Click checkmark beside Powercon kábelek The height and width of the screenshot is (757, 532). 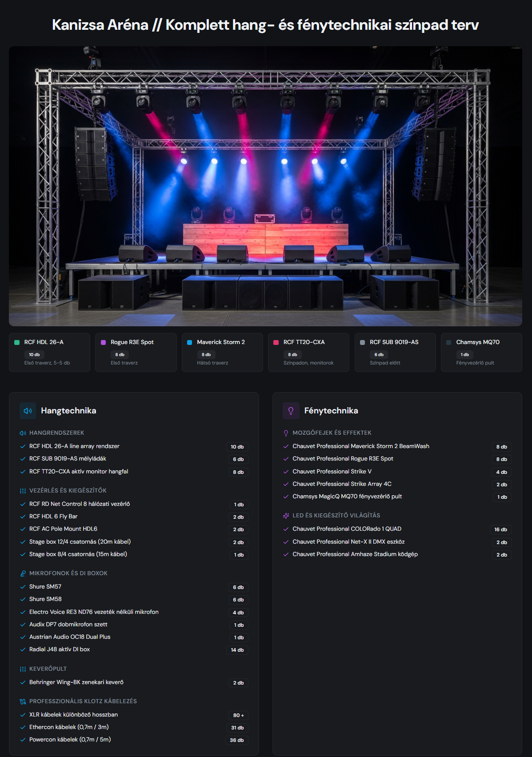(x=23, y=740)
